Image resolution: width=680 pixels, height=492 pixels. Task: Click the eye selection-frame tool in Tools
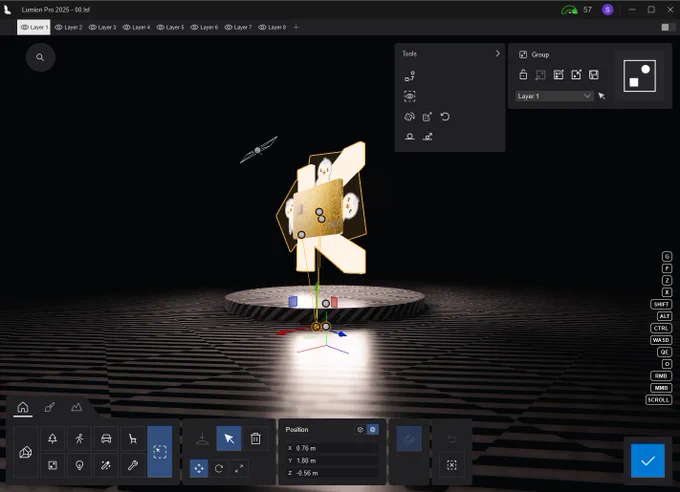tap(410, 96)
